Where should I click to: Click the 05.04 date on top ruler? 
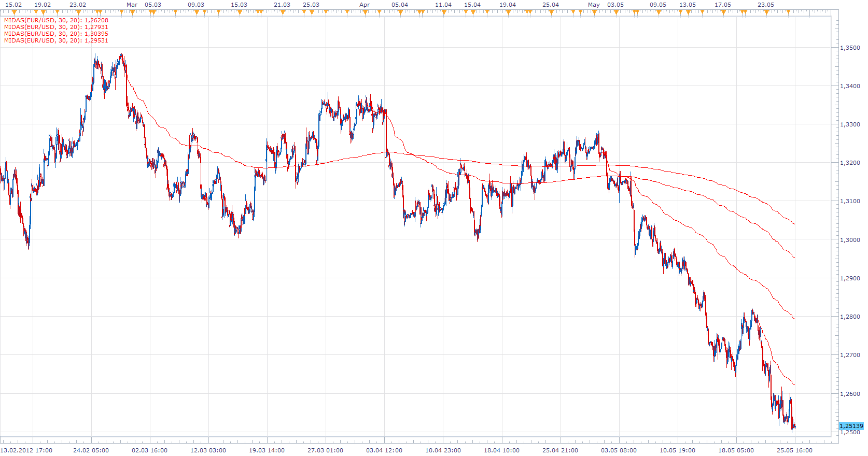400,5
